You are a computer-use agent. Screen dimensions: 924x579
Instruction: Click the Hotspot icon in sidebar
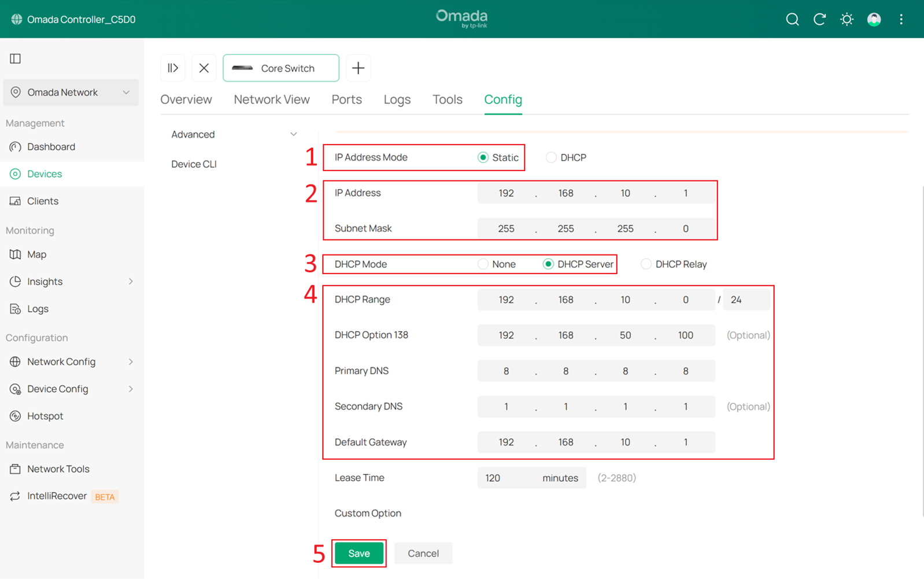[x=16, y=416]
